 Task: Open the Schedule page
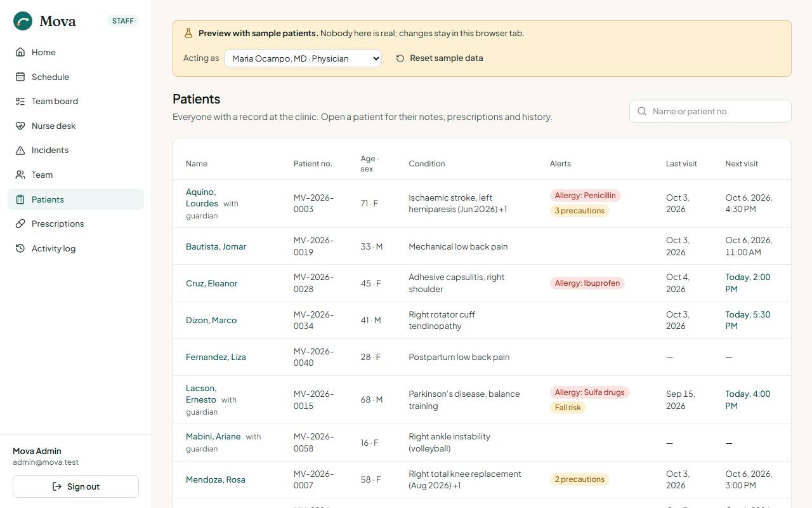click(76, 77)
